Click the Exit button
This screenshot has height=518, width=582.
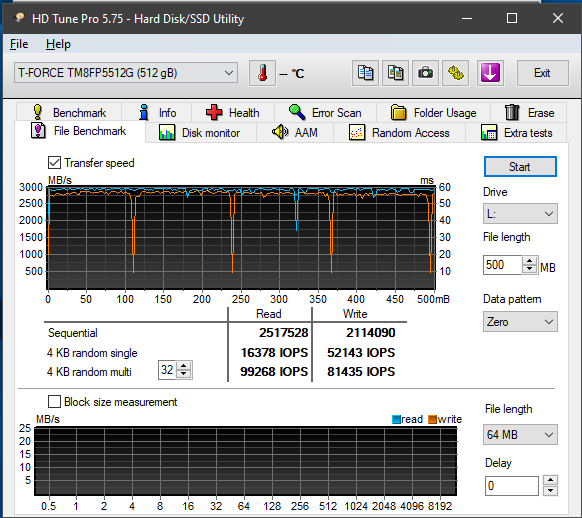[542, 73]
